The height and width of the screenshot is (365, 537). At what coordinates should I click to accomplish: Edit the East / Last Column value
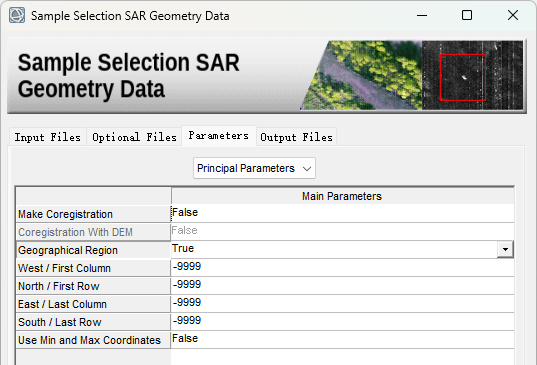tap(342, 303)
